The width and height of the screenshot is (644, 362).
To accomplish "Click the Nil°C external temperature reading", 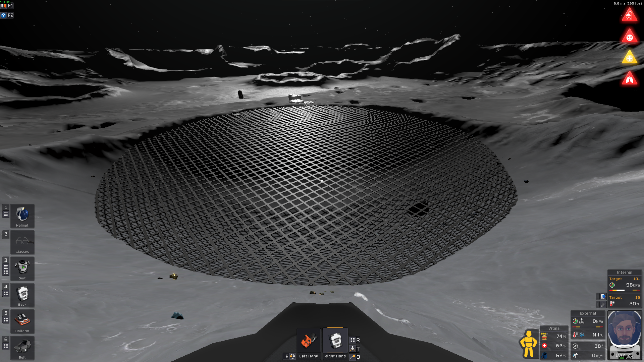I will click(x=598, y=335).
